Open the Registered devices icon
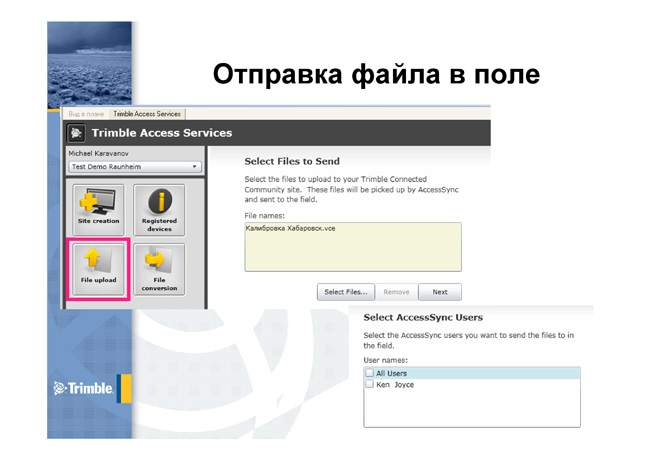Screen dimensions: 650x460 point(159,210)
